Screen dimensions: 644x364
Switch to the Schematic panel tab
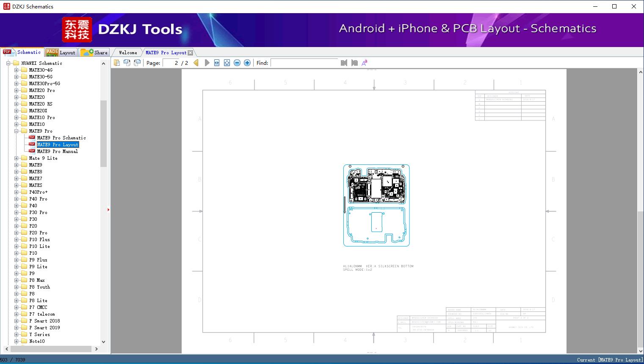[x=22, y=52]
